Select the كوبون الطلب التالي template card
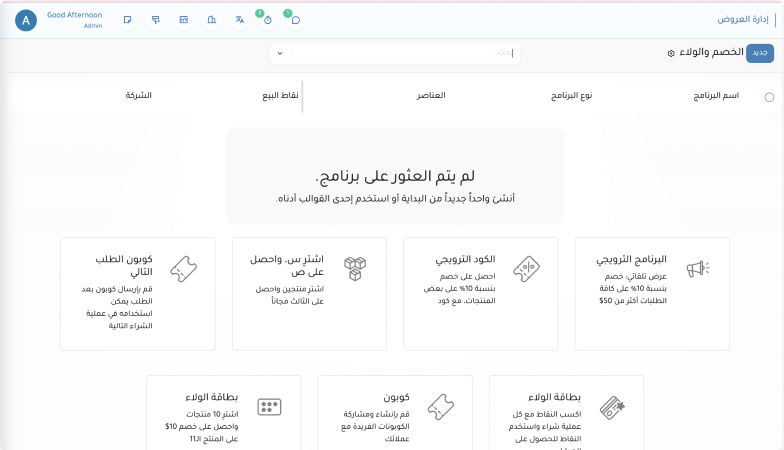 (137, 294)
